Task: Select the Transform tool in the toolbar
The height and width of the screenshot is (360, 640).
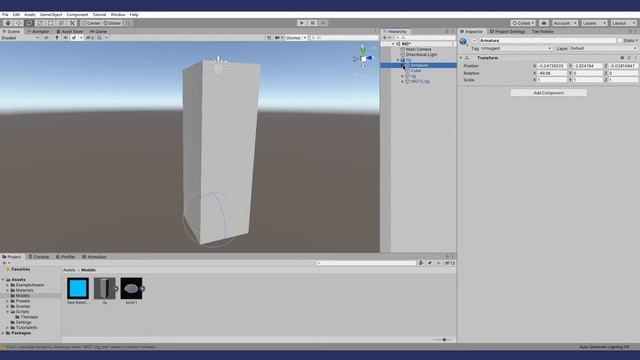Action: tap(62, 23)
